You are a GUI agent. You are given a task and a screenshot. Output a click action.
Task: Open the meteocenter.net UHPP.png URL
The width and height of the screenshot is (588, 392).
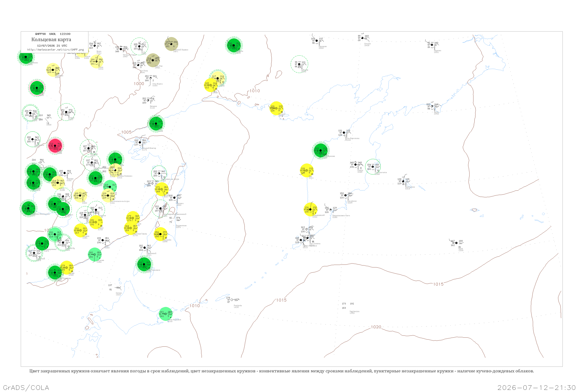point(55,50)
